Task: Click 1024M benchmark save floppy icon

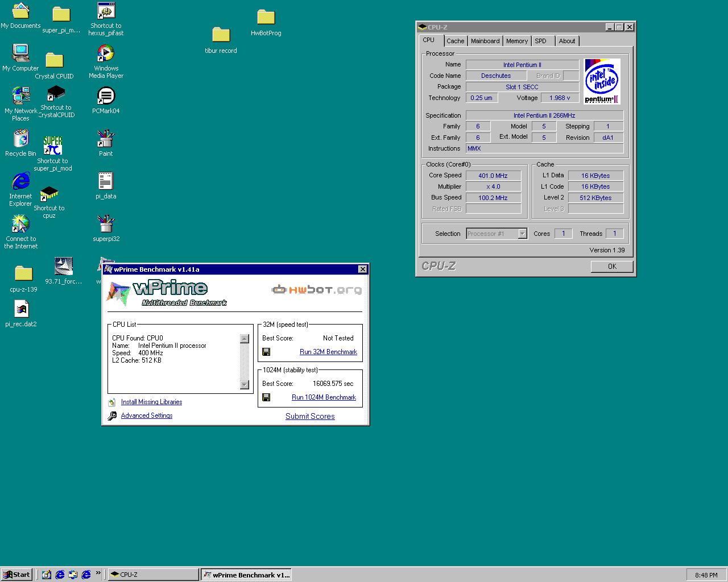Action: point(266,397)
